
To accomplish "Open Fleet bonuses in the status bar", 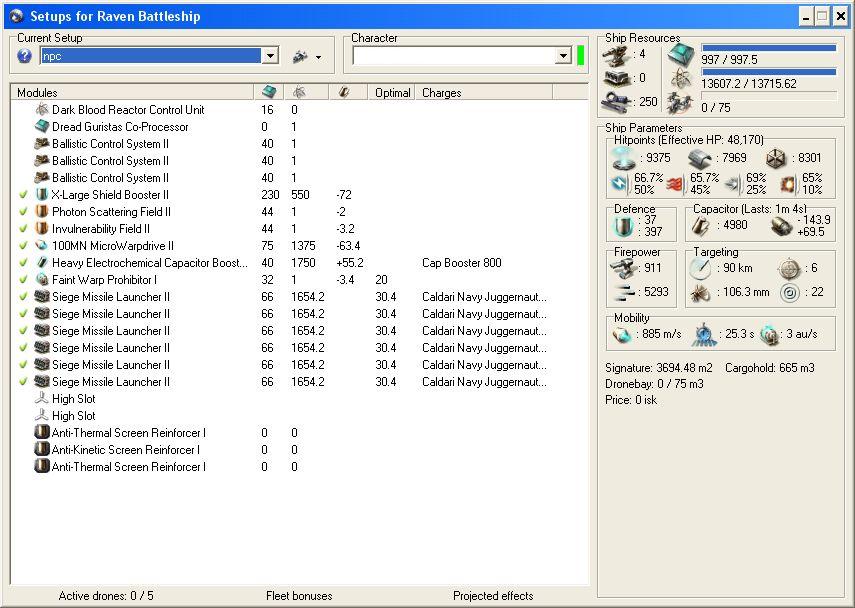I will pyautogui.click(x=299, y=596).
